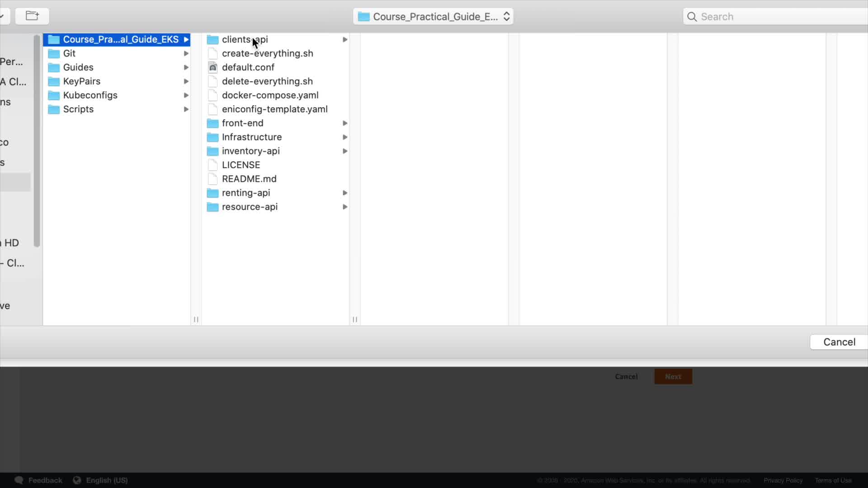Viewport: 868px width, 488px height.
Task: Select the KeyPairs folder icon
Action: (x=54, y=81)
